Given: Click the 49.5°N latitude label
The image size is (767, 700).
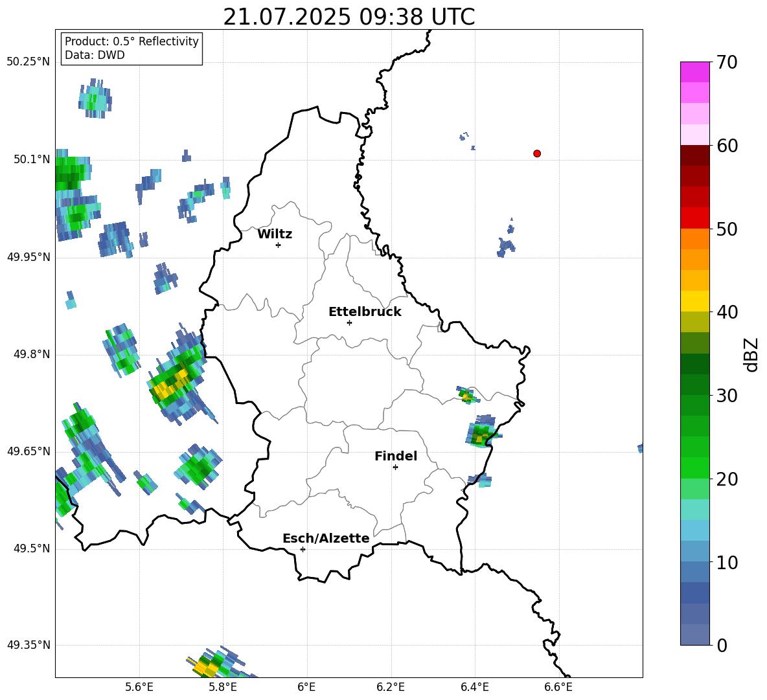Looking at the screenshot, I should point(32,549).
